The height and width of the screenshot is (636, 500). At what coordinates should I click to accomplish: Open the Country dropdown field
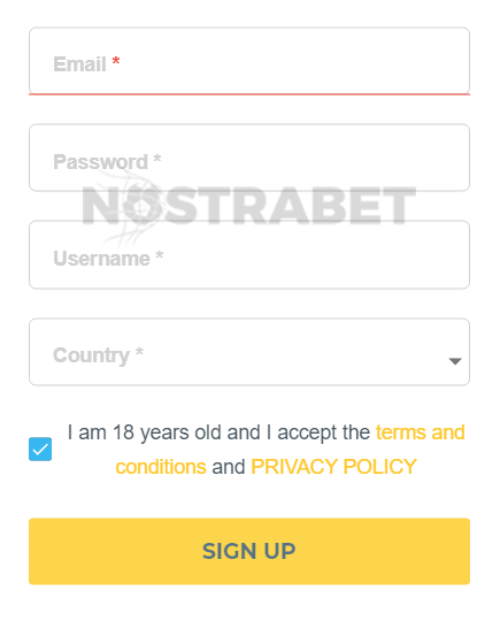click(249, 352)
